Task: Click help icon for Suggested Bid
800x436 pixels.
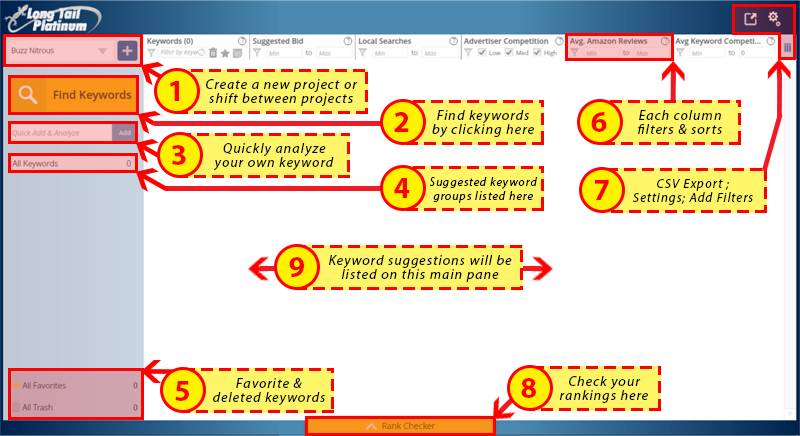Action: pos(348,41)
